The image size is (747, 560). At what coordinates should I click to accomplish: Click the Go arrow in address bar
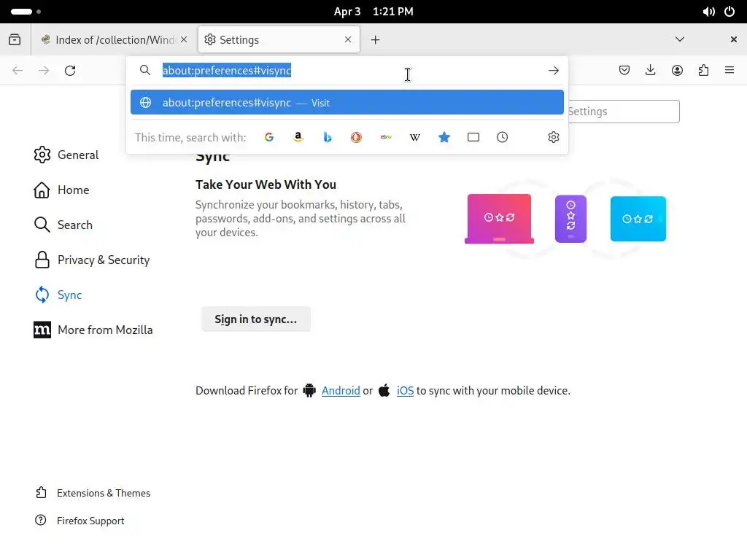553,71
